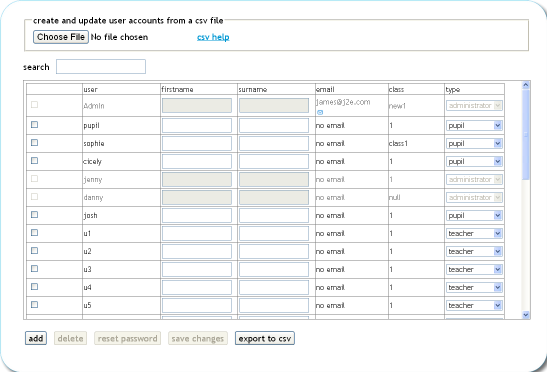547x372 pixels.
Task: Open the type dropdown in u4 row
Action: [474, 288]
